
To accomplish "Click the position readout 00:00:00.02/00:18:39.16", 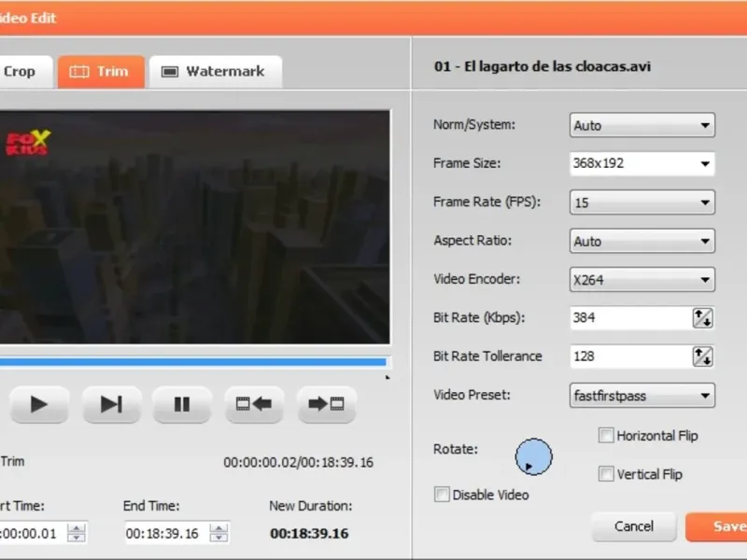I will tap(299, 463).
